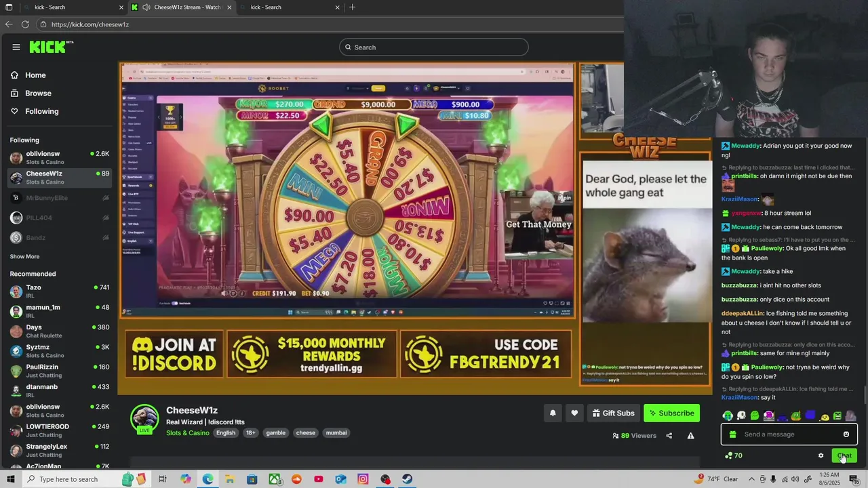Click the 70 channel points counter
The image size is (868, 488).
click(x=734, y=455)
